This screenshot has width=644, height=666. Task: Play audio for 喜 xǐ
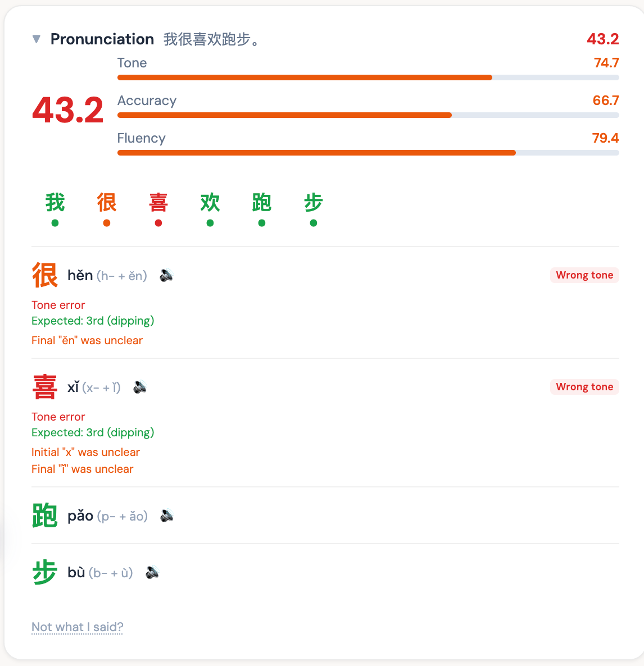[x=140, y=387]
